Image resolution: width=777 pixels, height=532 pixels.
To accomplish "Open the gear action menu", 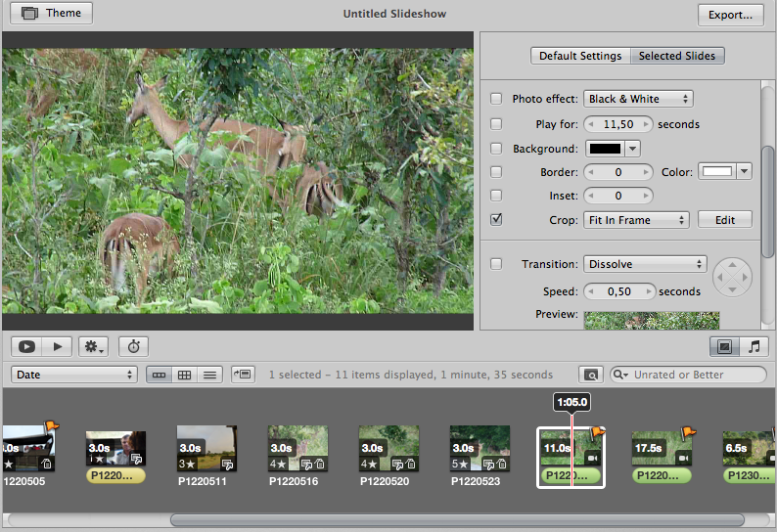I will tap(94, 346).
